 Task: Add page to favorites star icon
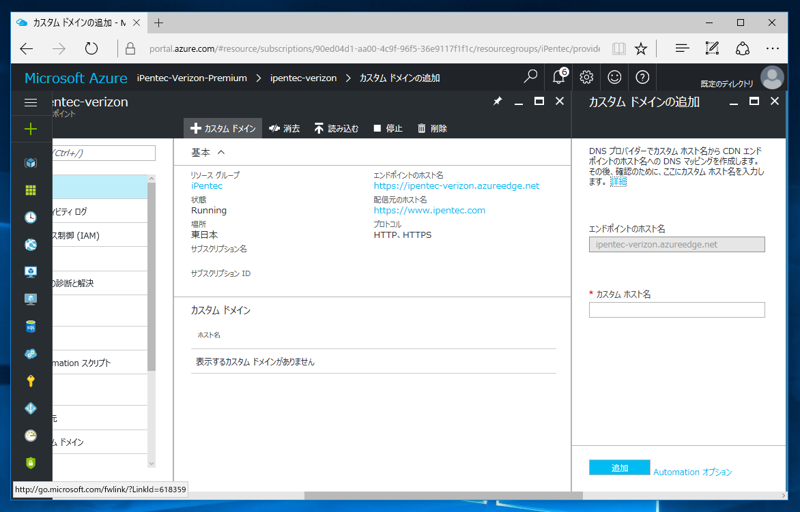[x=641, y=49]
